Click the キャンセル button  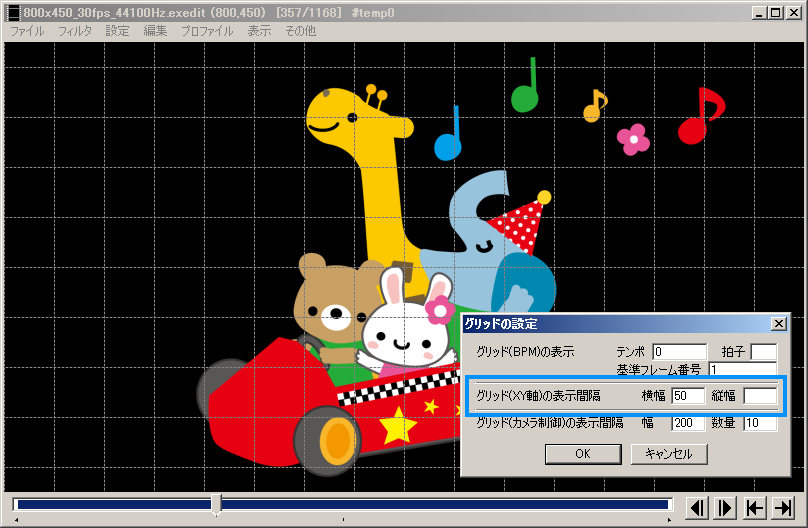tap(669, 454)
